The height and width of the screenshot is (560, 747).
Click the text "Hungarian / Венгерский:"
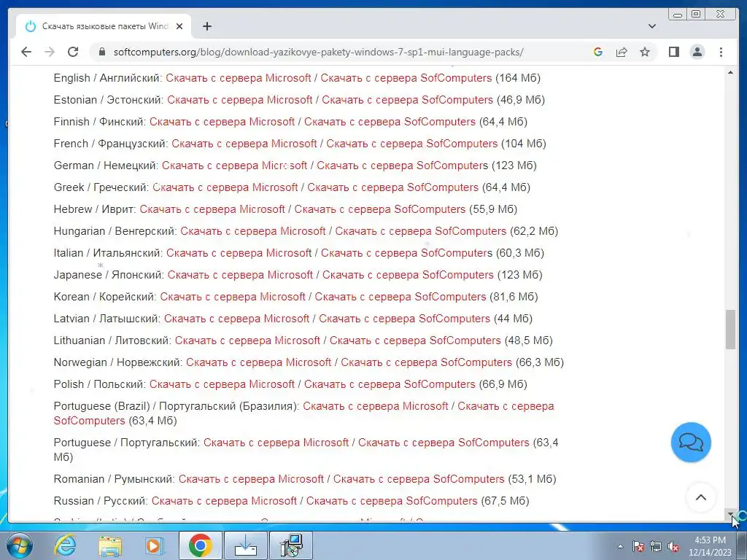point(115,231)
